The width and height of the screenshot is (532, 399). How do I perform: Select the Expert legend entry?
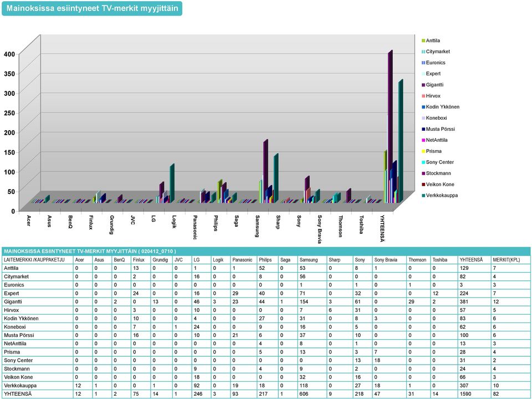431,74
